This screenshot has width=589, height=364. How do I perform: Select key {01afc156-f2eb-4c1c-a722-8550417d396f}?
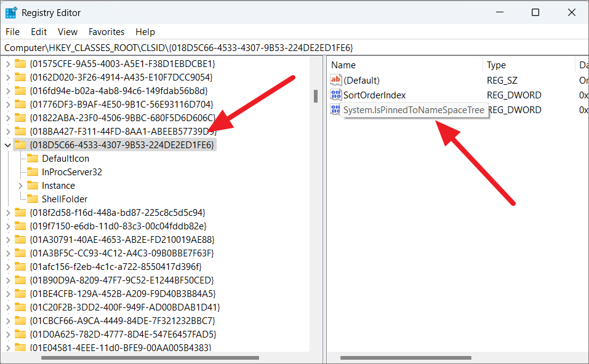pos(116,266)
